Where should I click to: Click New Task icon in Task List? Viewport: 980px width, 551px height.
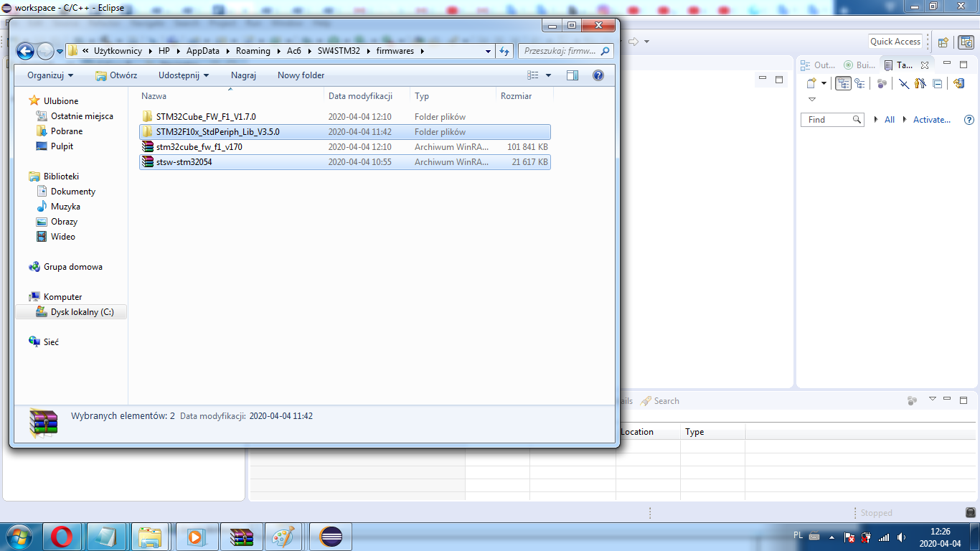[x=811, y=83]
